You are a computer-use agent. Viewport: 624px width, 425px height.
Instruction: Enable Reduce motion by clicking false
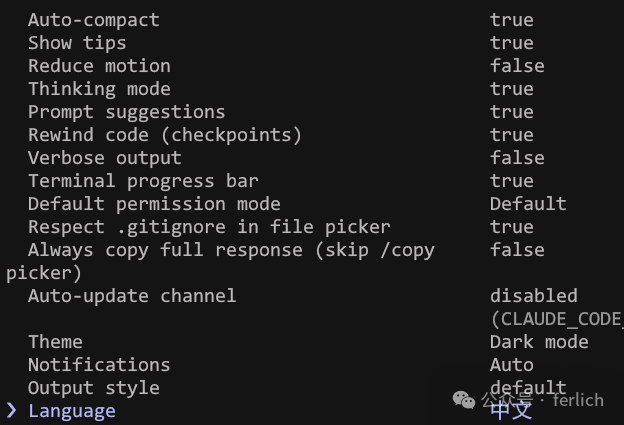(x=517, y=66)
